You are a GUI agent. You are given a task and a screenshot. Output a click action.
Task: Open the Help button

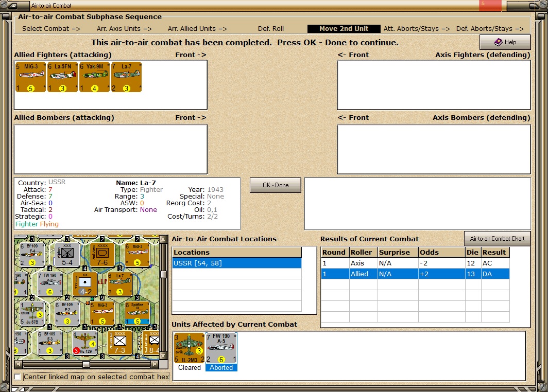(x=505, y=42)
